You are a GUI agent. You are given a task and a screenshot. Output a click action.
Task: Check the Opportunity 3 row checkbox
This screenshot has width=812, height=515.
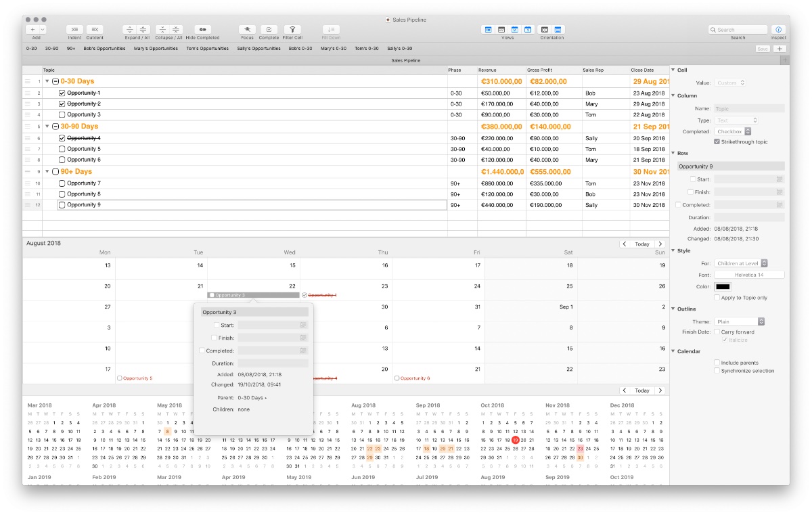[62, 115]
